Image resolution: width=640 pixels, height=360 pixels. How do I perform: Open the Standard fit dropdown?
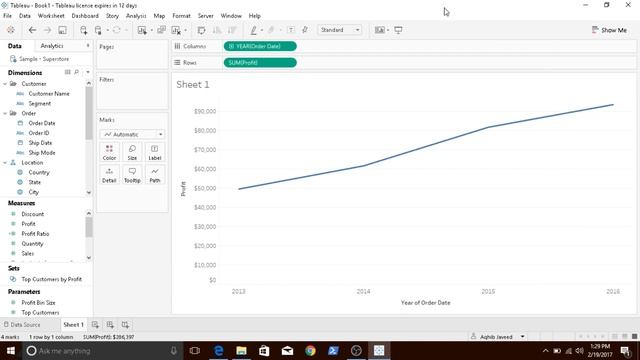(340, 30)
